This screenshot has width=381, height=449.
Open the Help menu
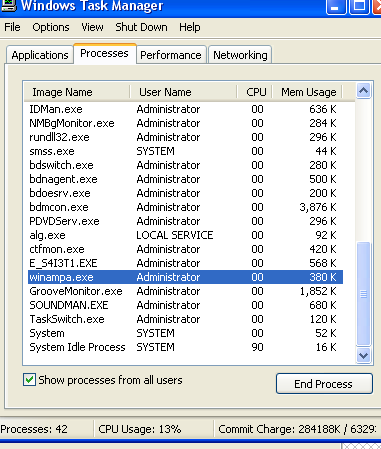click(x=190, y=27)
